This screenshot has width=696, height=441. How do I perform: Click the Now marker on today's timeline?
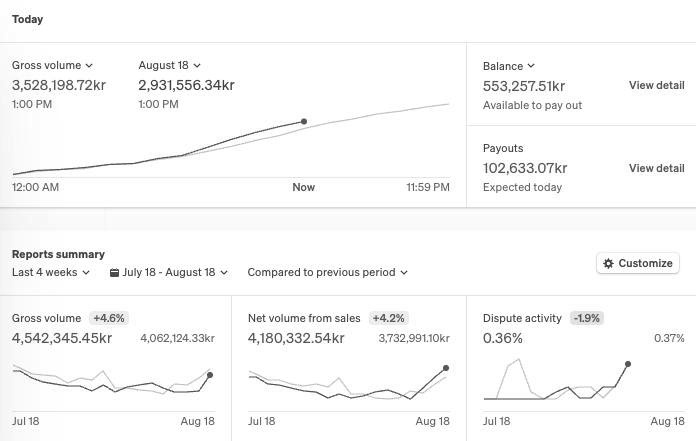pos(304,187)
